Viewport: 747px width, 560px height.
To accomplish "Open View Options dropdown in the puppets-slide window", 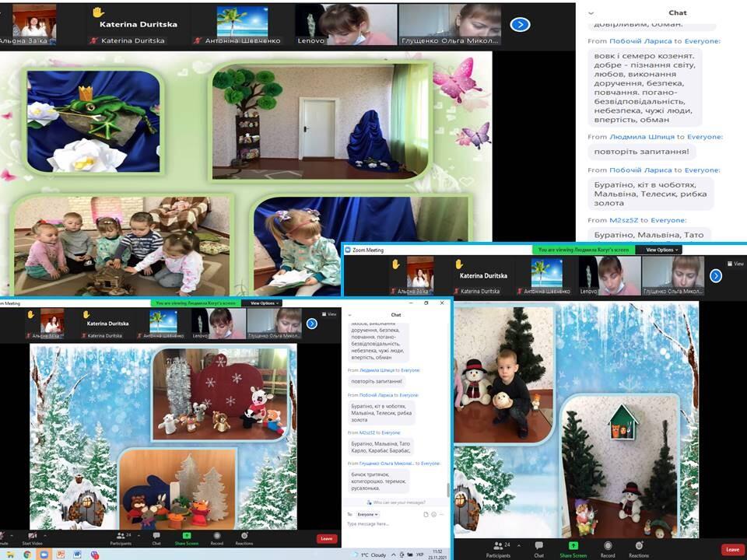I will click(263, 303).
